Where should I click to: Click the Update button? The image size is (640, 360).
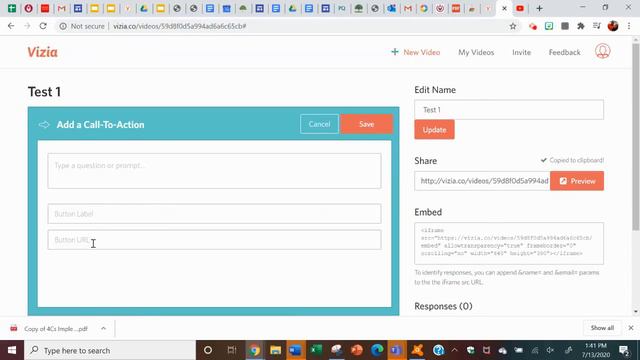[434, 130]
